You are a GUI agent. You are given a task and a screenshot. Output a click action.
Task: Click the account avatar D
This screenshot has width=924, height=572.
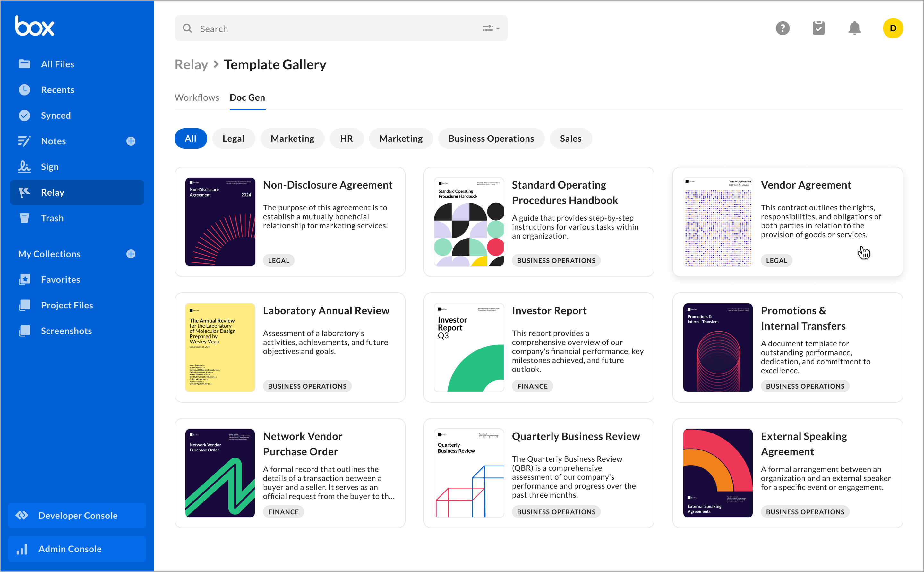[x=893, y=28]
